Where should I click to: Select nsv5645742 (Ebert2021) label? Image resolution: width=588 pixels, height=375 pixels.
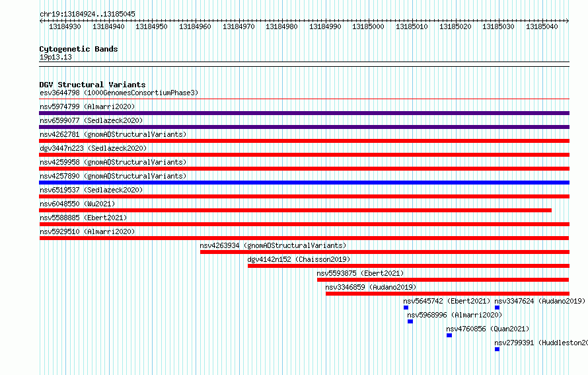tap(447, 301)
